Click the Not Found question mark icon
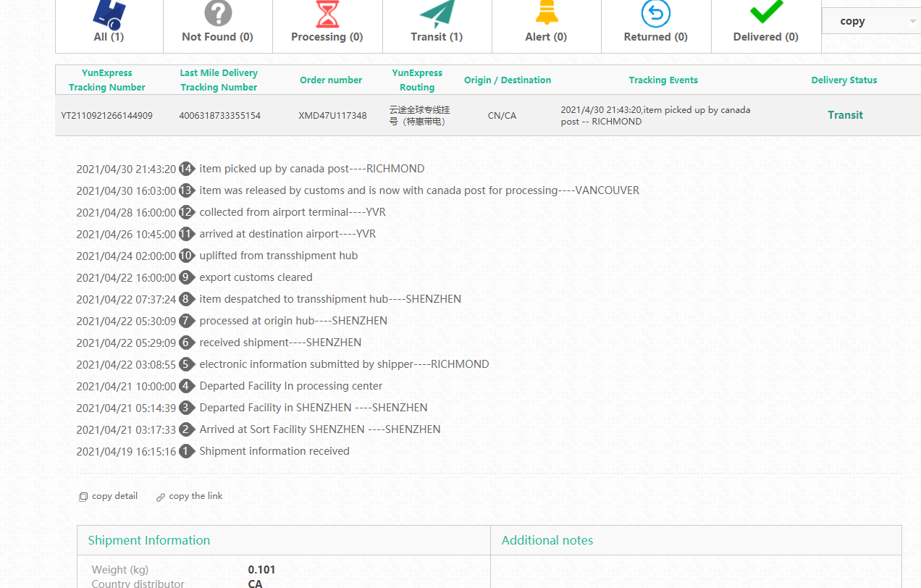The width and height of the screenshot is (921, 588). pyautogui.click(x=218, y=13)
